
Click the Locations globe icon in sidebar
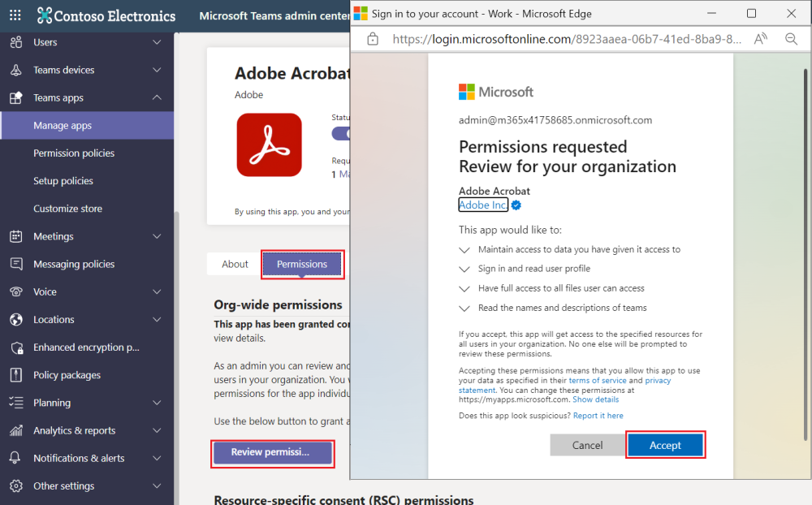pos(16,320)
